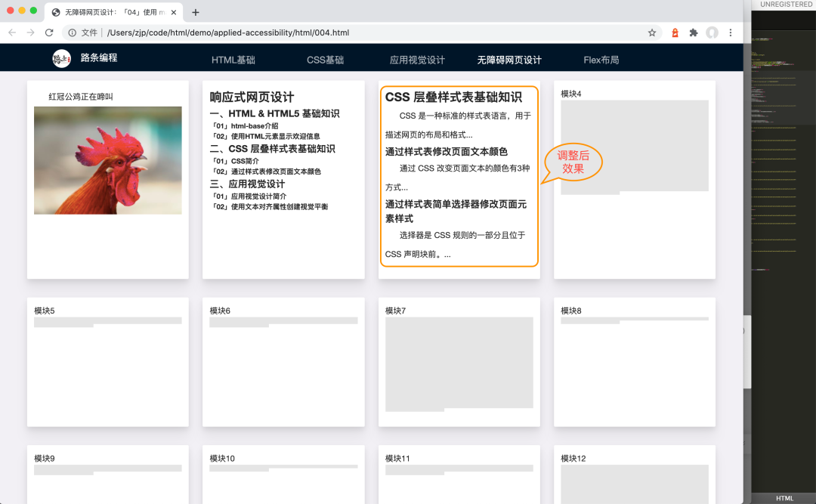Viewport: 816px width, 504px height.
Task: Click item 「01」html-base介绍
Action: tap(246, 126)
